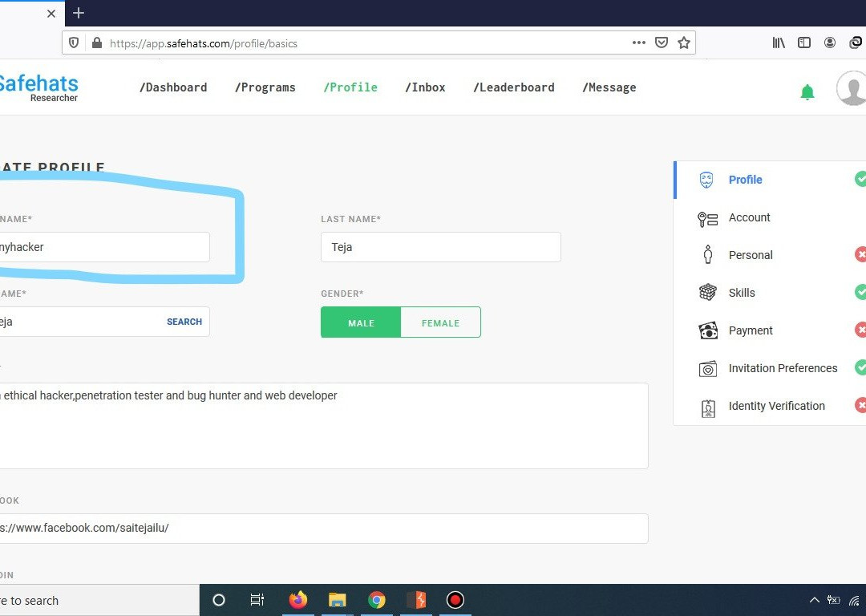Open Firefox library icon in toolbar
Image resolution: width=866 pixels, height=616 pixels.
779,43
